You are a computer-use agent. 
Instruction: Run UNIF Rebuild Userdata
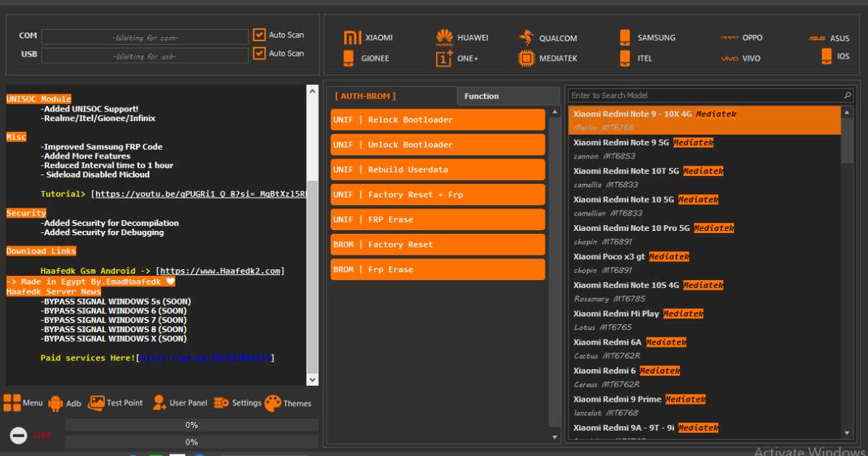[438, 169]
